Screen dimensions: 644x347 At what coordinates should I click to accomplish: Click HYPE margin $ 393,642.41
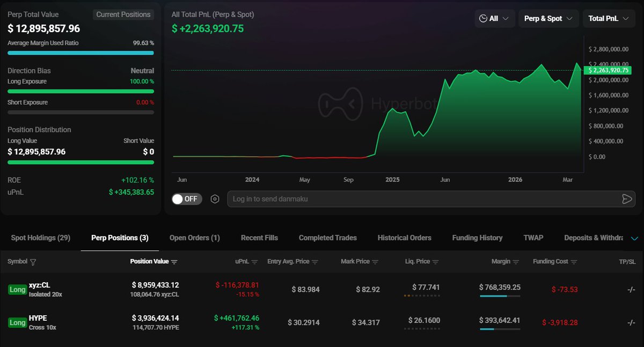tap(500, 321)
